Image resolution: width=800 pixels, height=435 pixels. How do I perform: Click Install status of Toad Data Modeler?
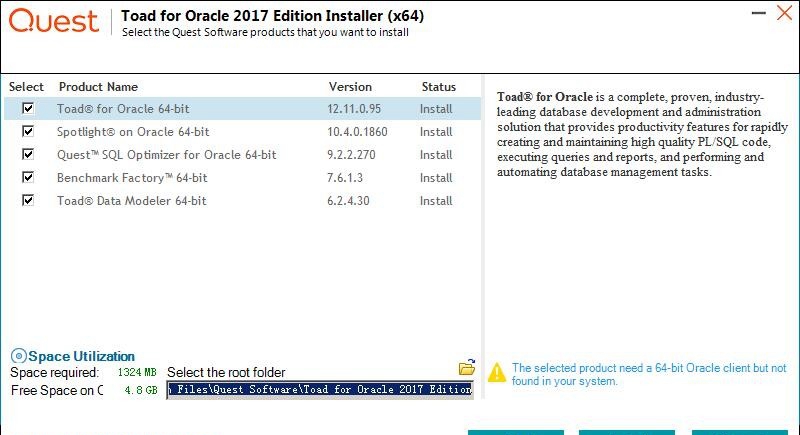click(436, 200)
